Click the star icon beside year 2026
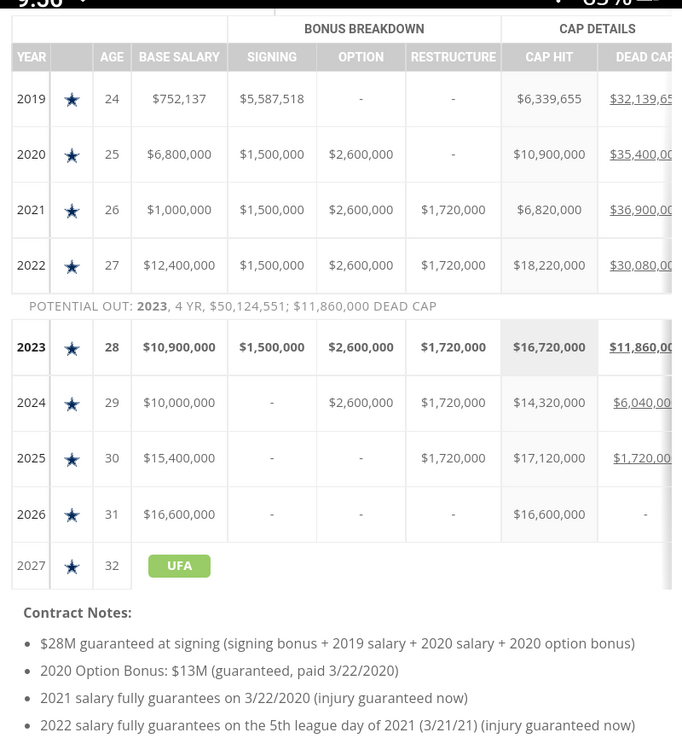 72,515
